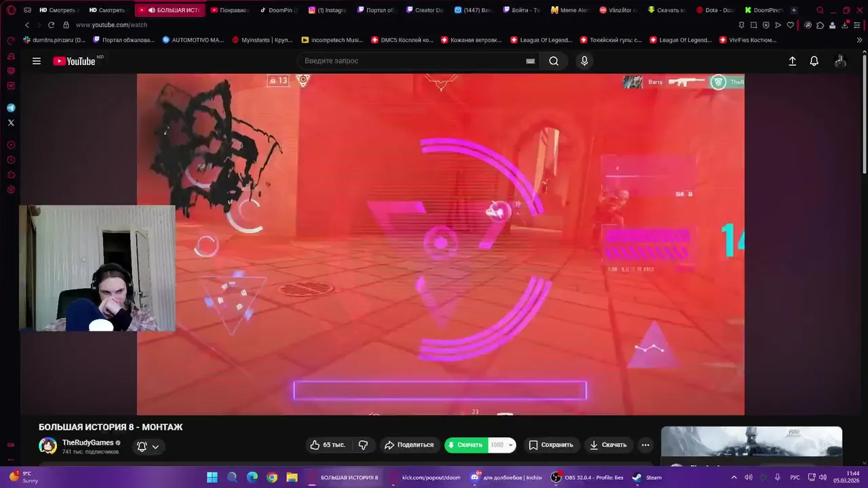This screenshot has height=488, width=868.
Task: Open the YouTube hamburger guide menu
Action: 37,61
